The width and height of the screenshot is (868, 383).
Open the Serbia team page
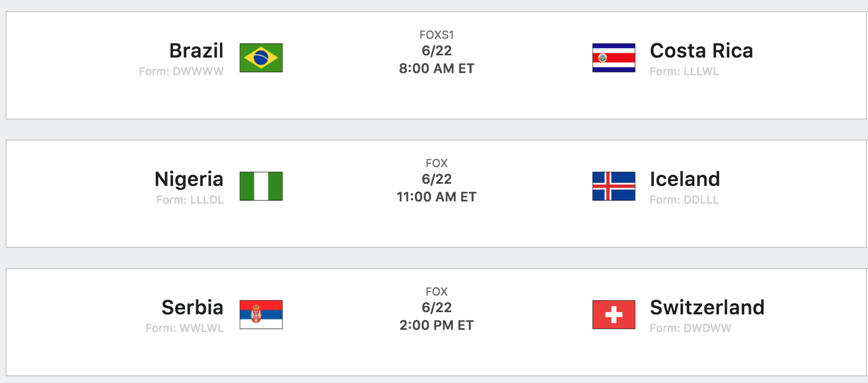(192, 308)
